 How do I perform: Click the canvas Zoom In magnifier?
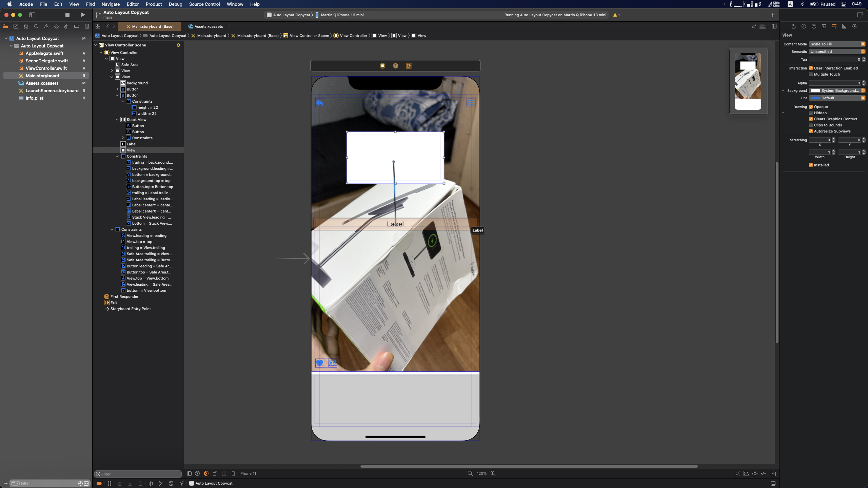(493, 473)
